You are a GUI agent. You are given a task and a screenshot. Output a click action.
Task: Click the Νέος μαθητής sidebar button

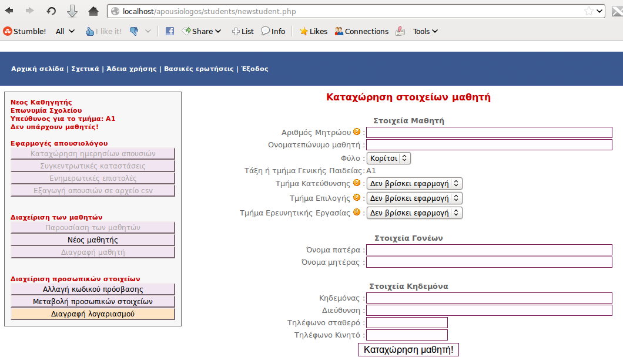click(92, 240)
